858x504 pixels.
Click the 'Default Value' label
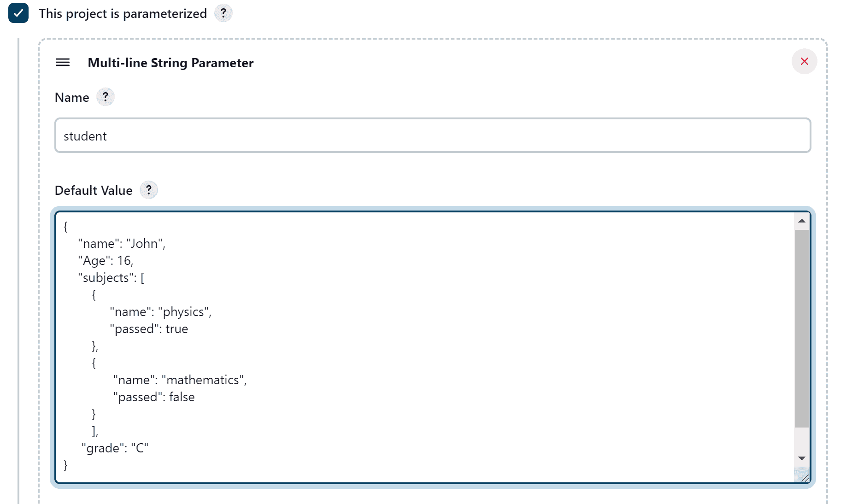(x=94, y=189)
